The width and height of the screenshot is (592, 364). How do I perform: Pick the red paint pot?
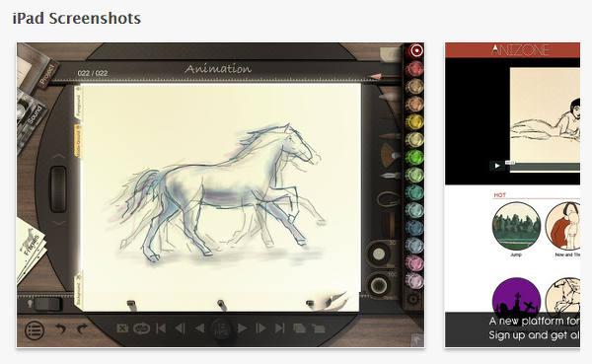point(414,69)
